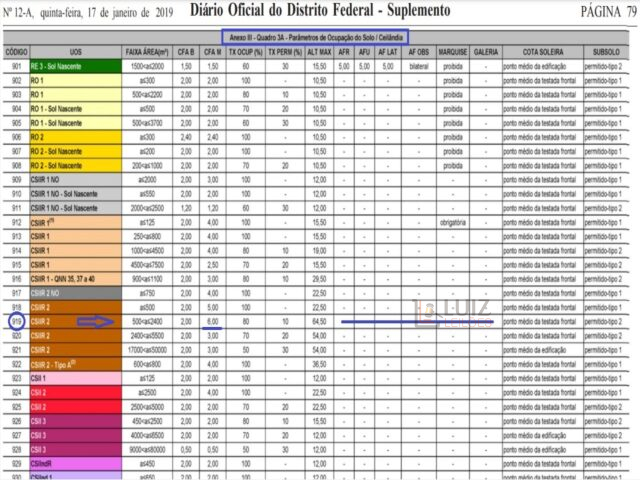Select the TX PERM (%) column header
The height and width of the screenshot is (480, 640).
tap(285, 52)
